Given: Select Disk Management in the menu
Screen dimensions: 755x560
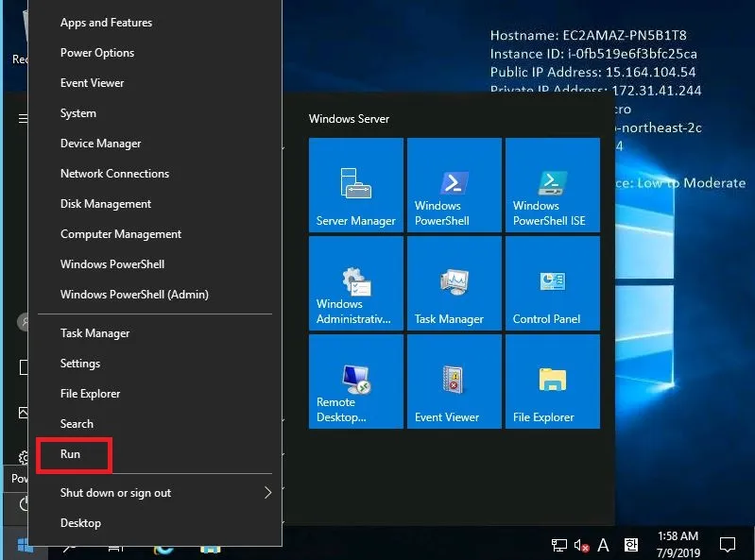Looking at the screenshot, I should click(x=106, y=204).
